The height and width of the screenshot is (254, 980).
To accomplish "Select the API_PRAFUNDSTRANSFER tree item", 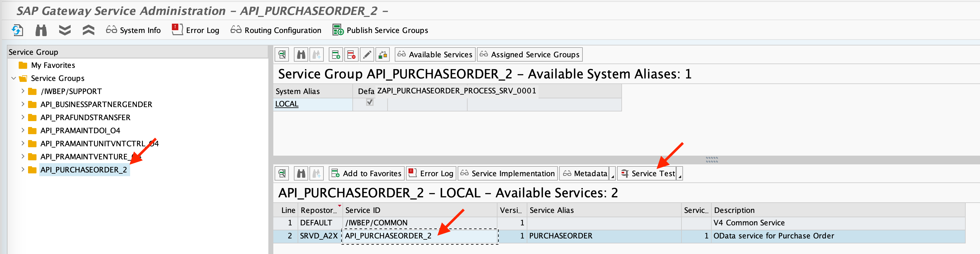I will point(85,117).
